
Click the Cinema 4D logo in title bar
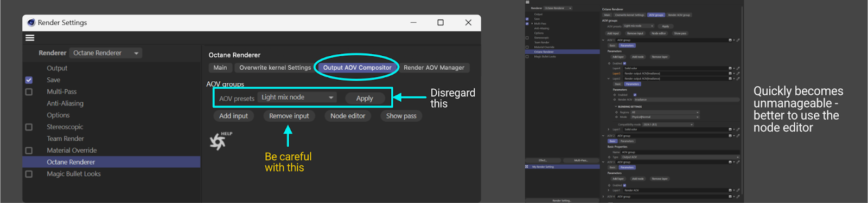tap(31, 22)
